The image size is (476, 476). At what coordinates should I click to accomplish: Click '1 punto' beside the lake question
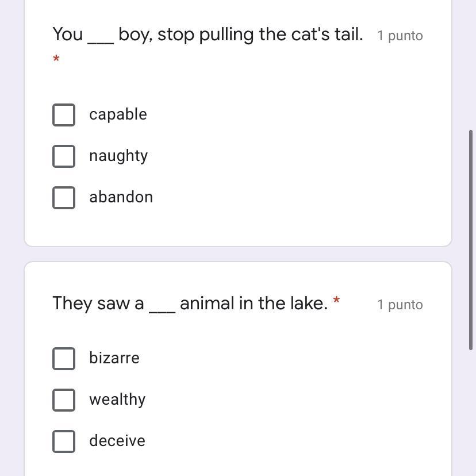point(400,305)
